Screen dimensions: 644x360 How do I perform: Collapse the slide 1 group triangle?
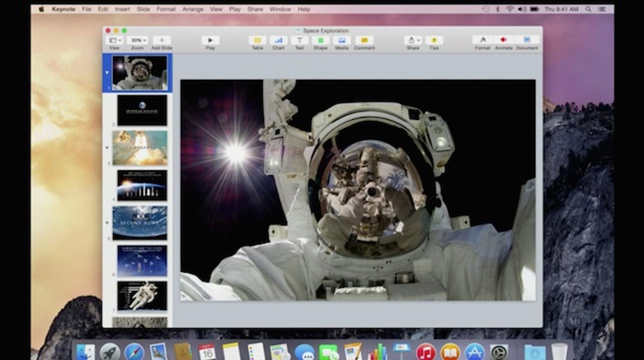coord(107,72)
